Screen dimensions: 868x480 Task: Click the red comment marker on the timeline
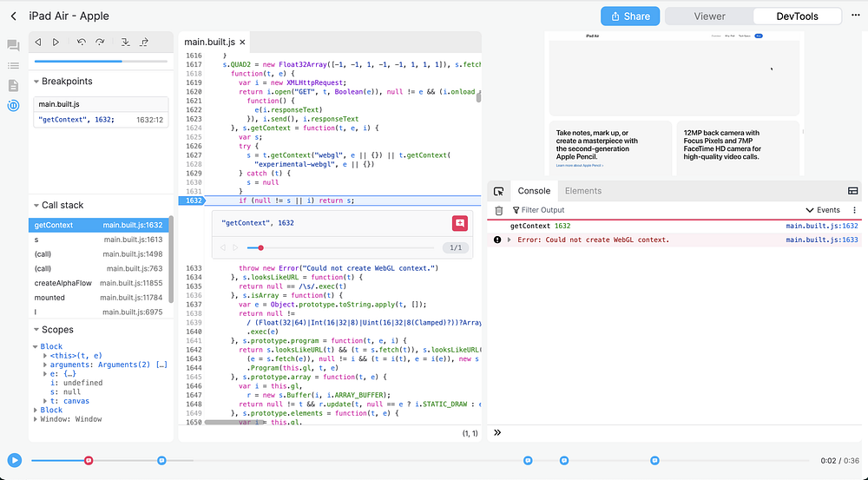pyautogui.click(x=89, y=460)
